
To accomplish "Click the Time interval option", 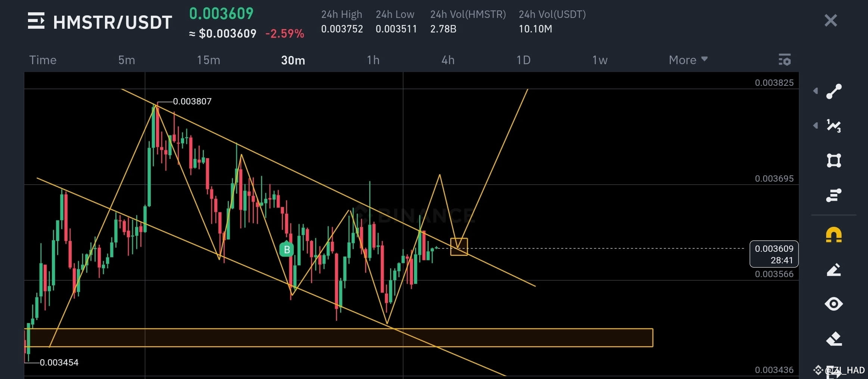I will pos(42,60).
